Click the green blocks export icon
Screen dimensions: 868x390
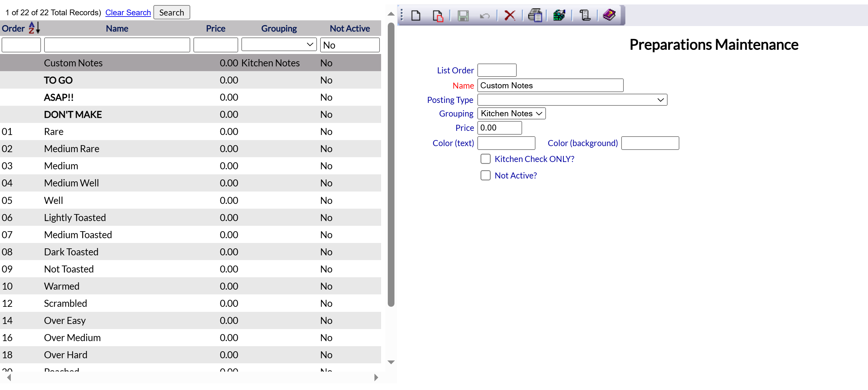pos(559,15)
